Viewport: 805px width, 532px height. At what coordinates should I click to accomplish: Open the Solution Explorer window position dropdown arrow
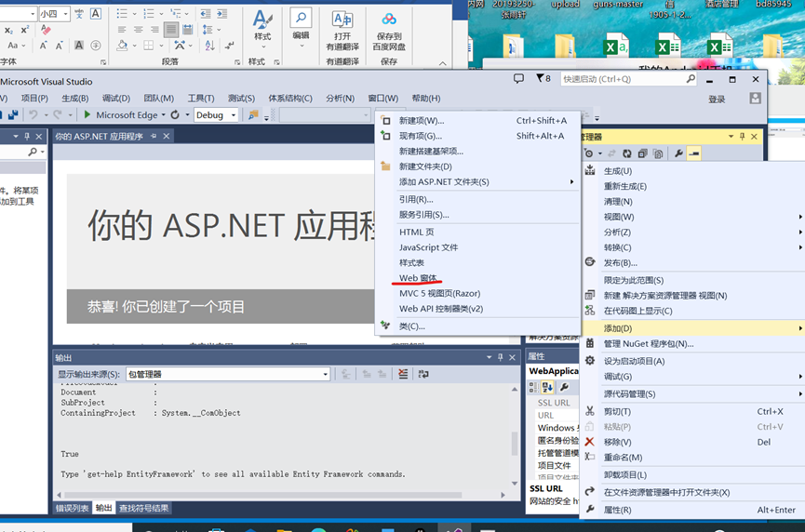click(731, 137)
